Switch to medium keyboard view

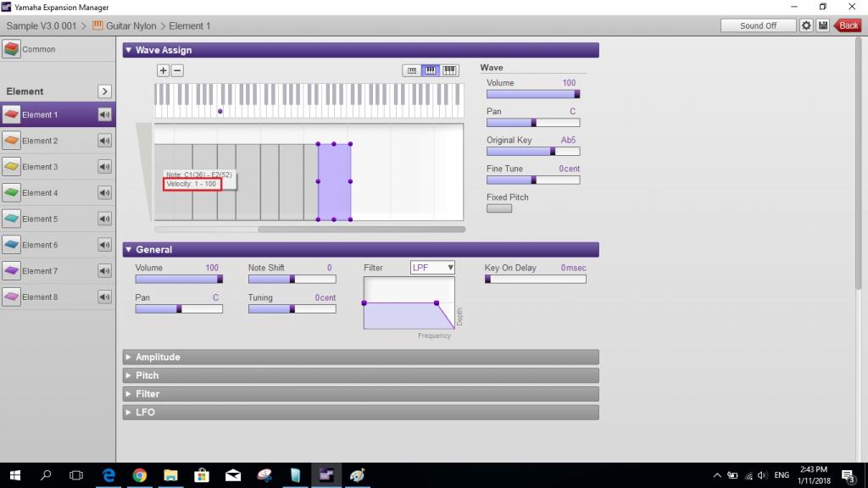click(430, 70)
